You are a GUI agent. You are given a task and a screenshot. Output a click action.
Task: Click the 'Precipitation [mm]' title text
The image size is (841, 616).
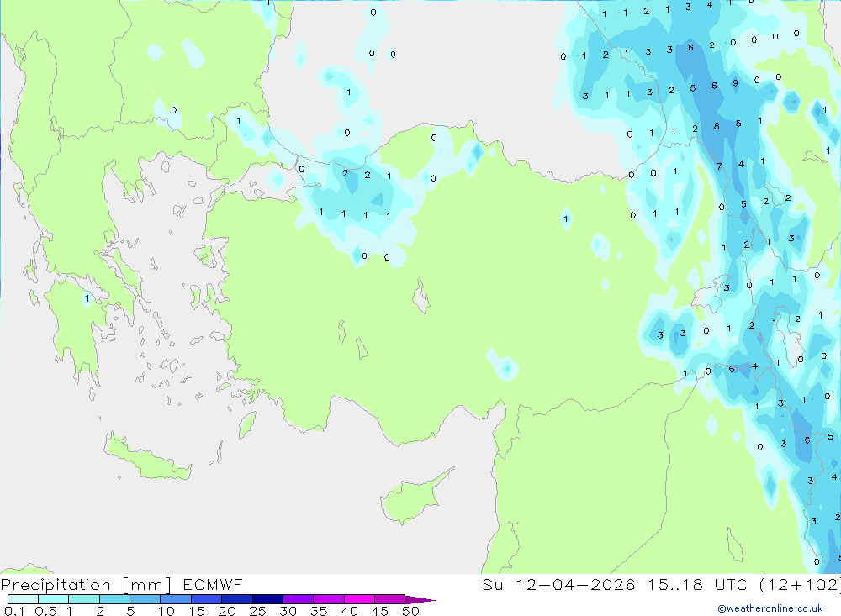coord(86,585)
